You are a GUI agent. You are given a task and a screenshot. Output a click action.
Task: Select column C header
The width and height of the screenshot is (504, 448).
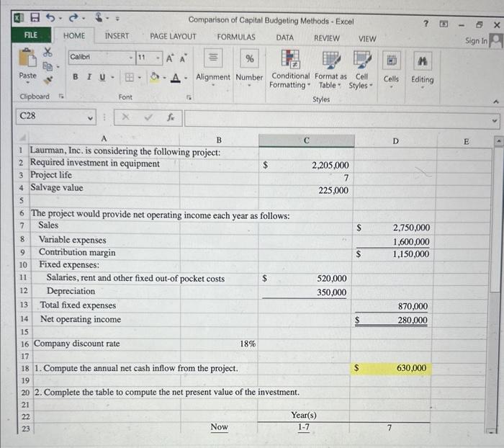pos(307,140)
